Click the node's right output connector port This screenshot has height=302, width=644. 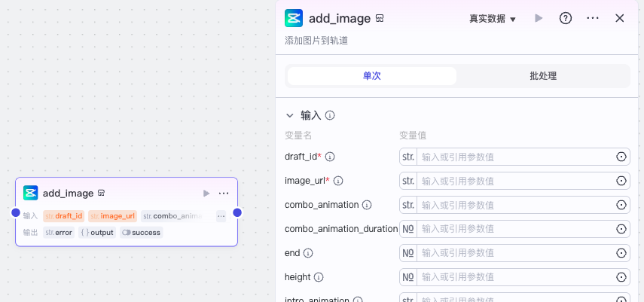click(237, 212)
